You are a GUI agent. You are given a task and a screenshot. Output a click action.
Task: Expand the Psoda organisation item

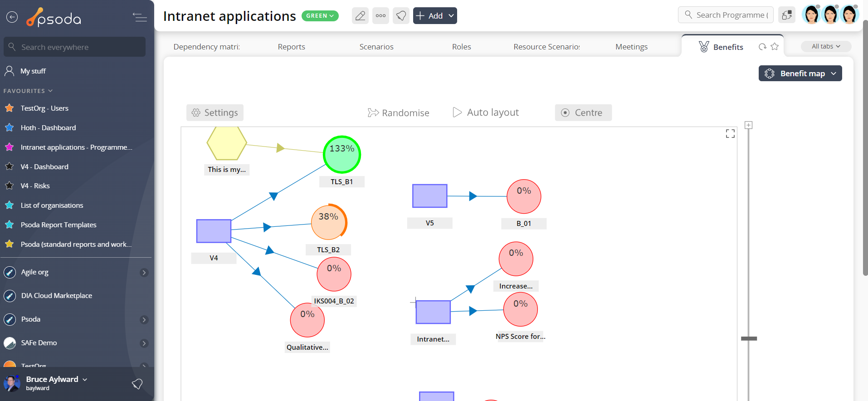144,320
